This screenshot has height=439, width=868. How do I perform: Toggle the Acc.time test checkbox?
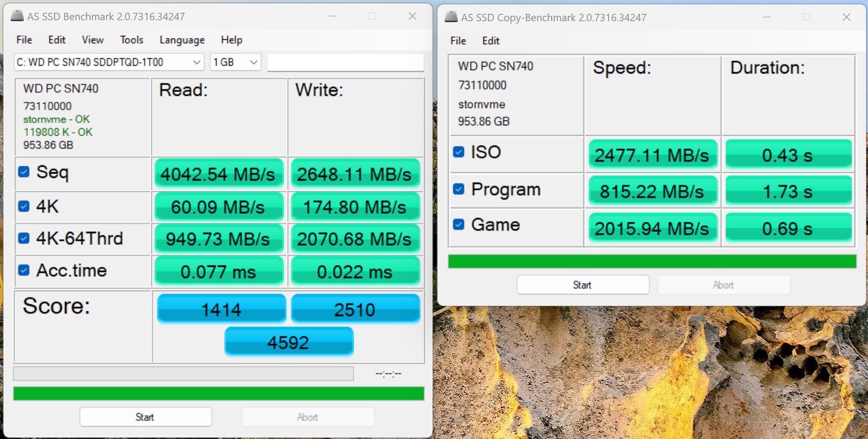point(24,270)
